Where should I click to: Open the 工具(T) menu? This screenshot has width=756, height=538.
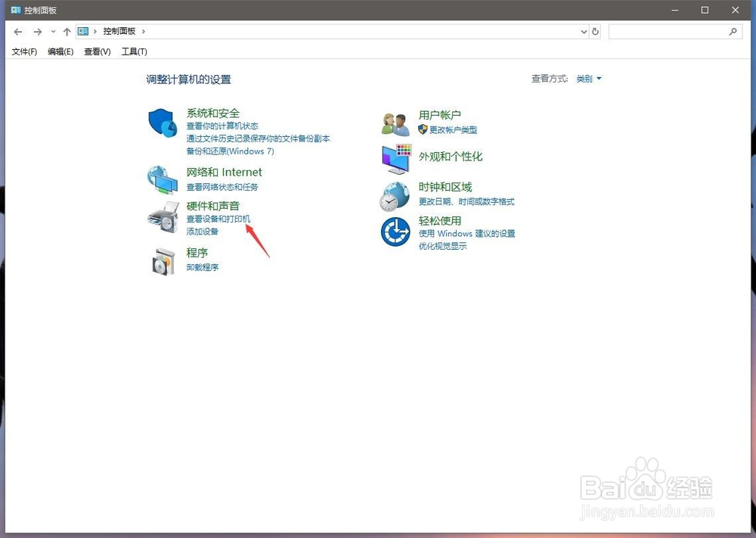134,51
